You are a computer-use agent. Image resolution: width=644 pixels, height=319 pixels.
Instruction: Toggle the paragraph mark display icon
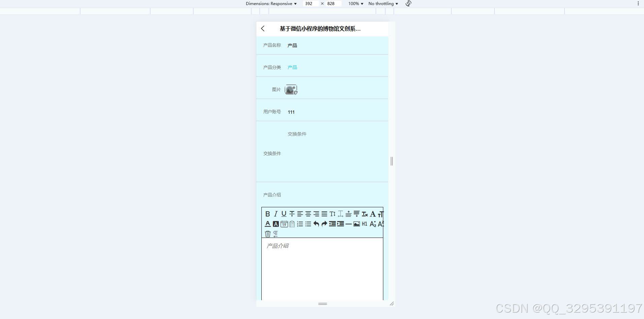coord(276,234)
